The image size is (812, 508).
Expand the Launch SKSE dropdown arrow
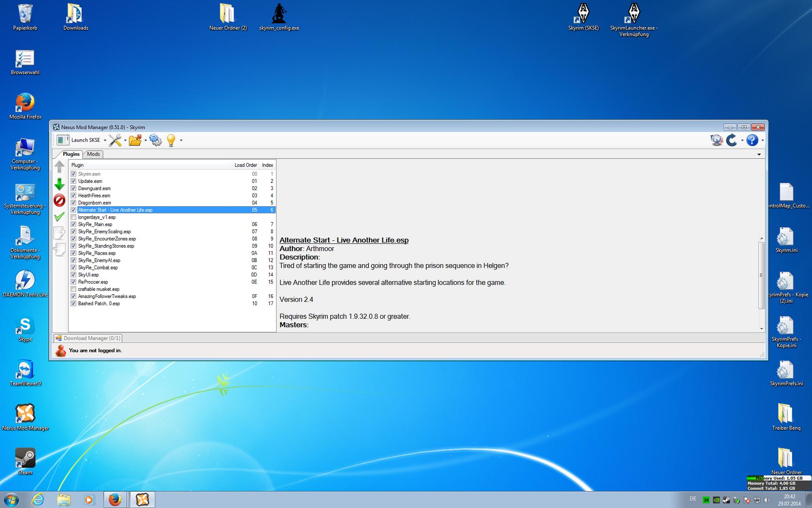tap(105, 141)
